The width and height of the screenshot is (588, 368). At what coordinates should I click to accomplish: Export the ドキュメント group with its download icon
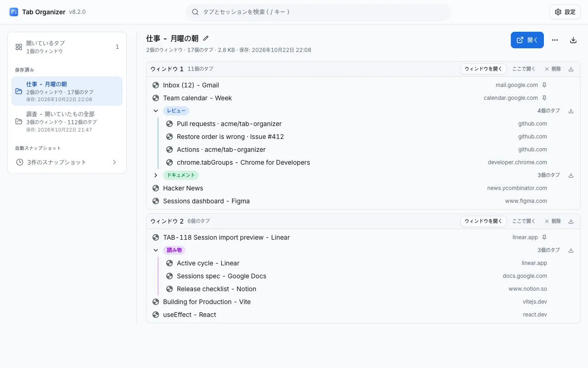[x=571, y=175]
